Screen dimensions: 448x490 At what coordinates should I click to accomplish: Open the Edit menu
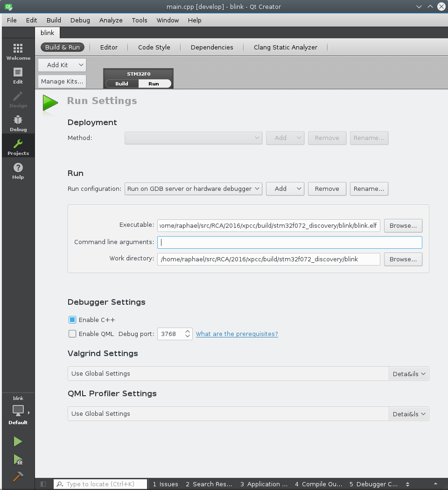coord(32,21)
